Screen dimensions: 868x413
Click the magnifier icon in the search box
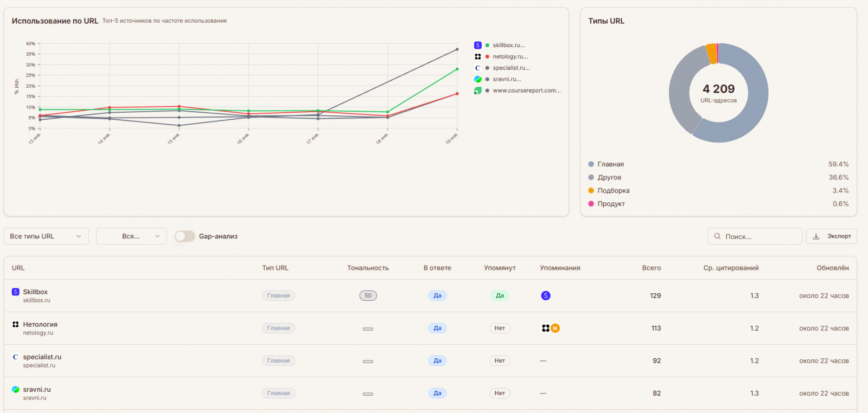(717, 237)
